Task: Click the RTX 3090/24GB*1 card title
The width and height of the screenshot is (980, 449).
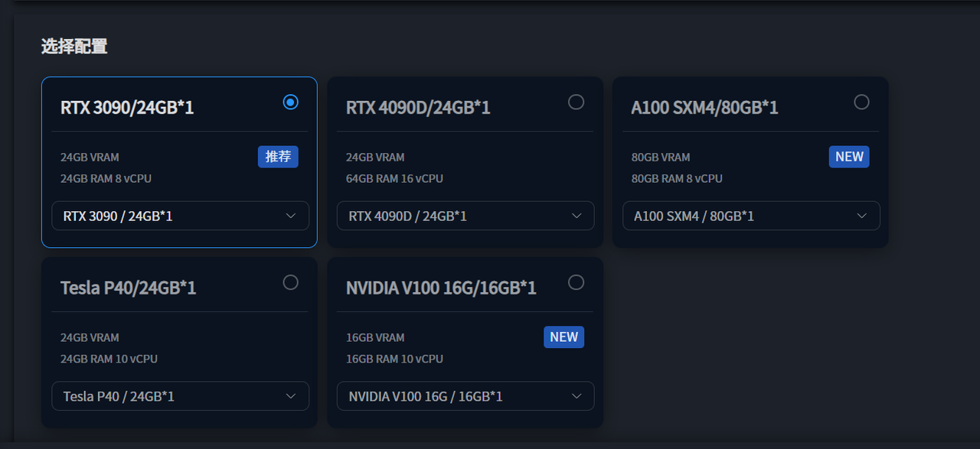Action: (x=127, y=107)
